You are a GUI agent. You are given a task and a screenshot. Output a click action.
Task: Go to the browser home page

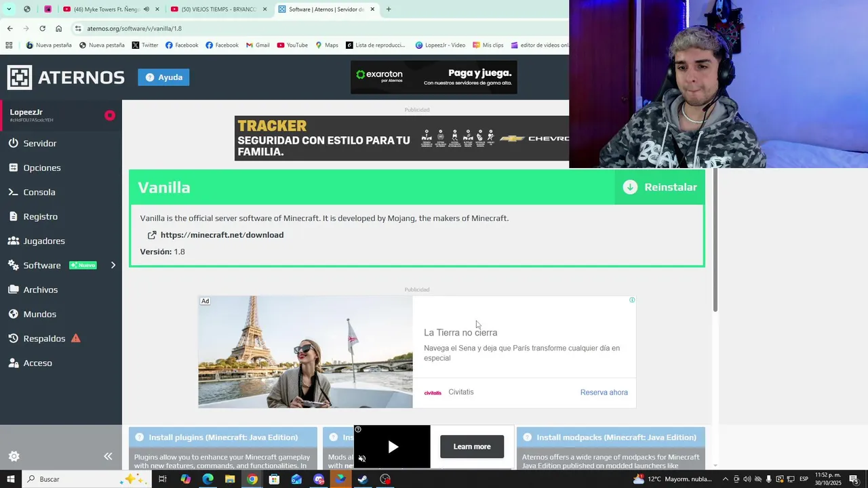tap(58, 28)
